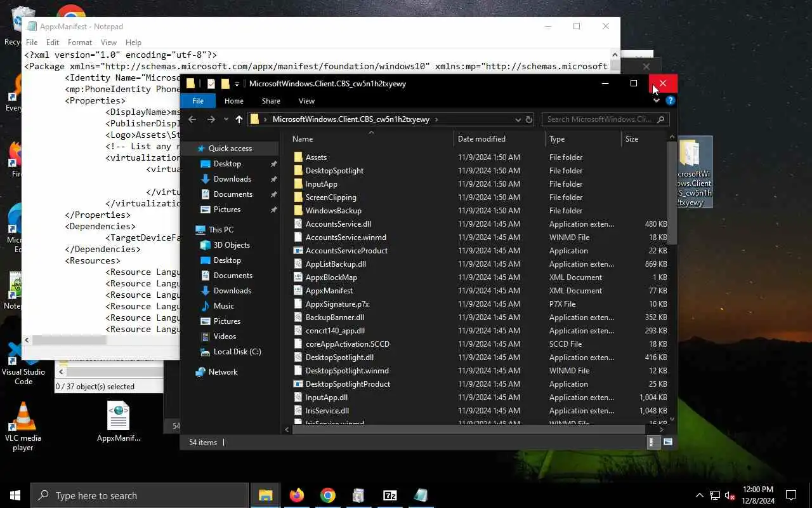Open 7-Zip from the taskbar
Image resolution: width=812 pixels, height=508 pixels.
pyautogui.click(x=390, y=495)
